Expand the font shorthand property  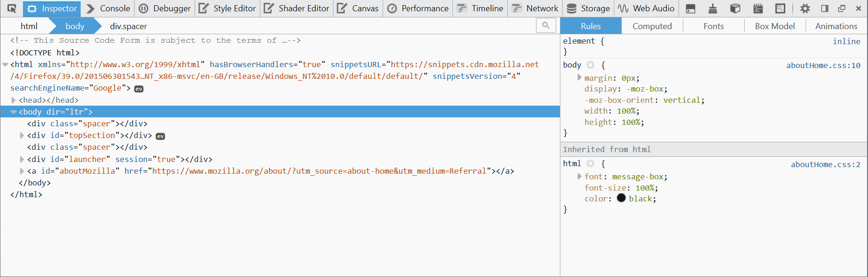[x=580, y=176]
